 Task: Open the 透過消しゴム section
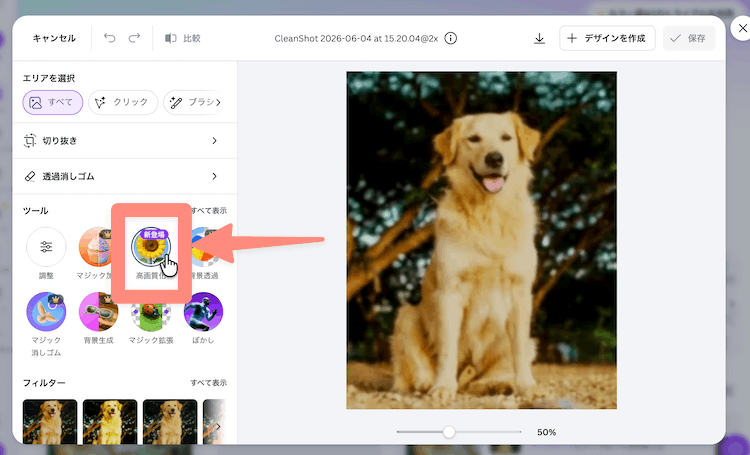tap(124, 177)
